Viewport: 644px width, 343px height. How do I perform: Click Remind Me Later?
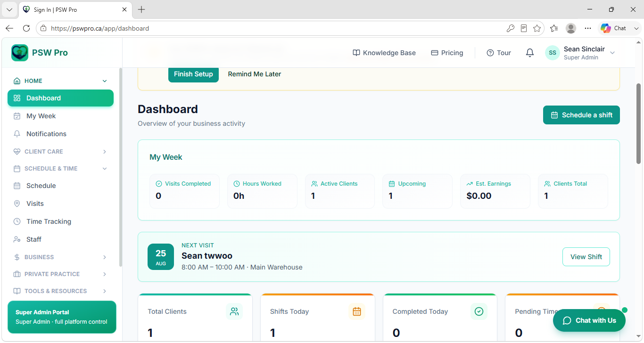click(x=255, y=74)
